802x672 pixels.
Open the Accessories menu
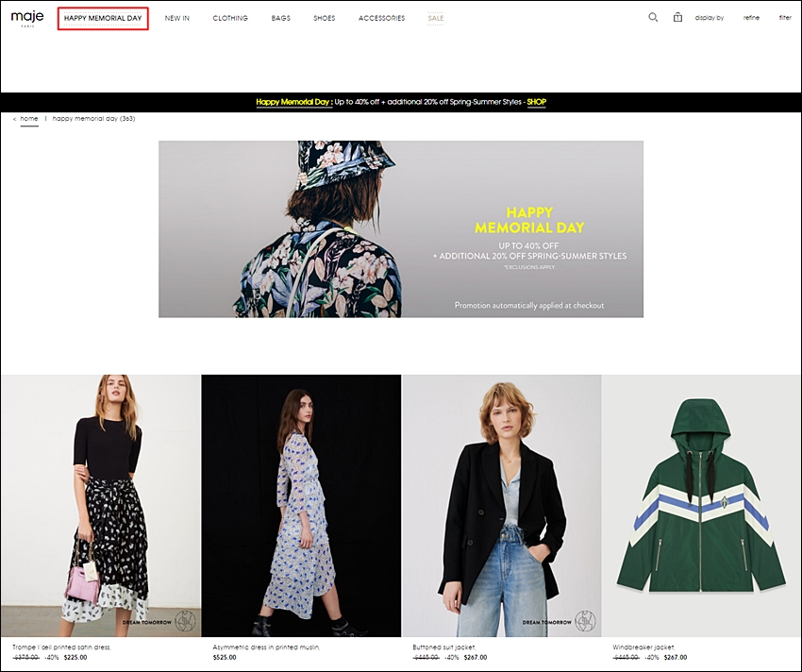(381, 19)
